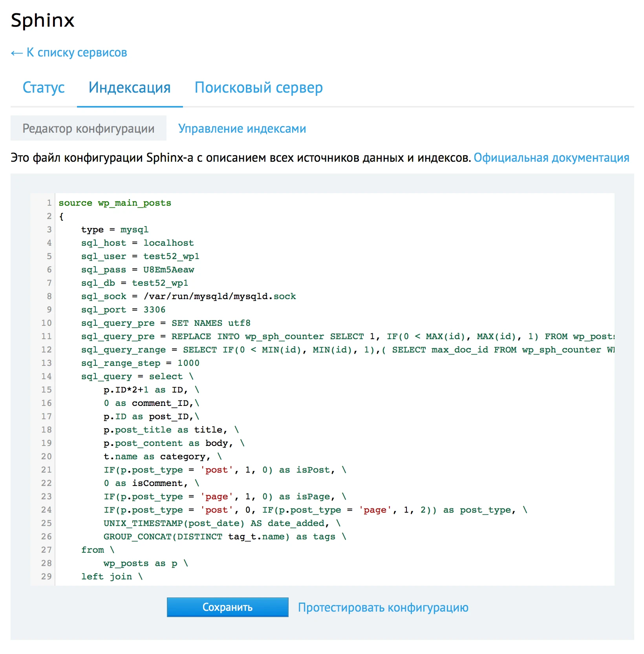644x654 pixels.
Task: Open the Статус tab
Action: coord(44,88)
